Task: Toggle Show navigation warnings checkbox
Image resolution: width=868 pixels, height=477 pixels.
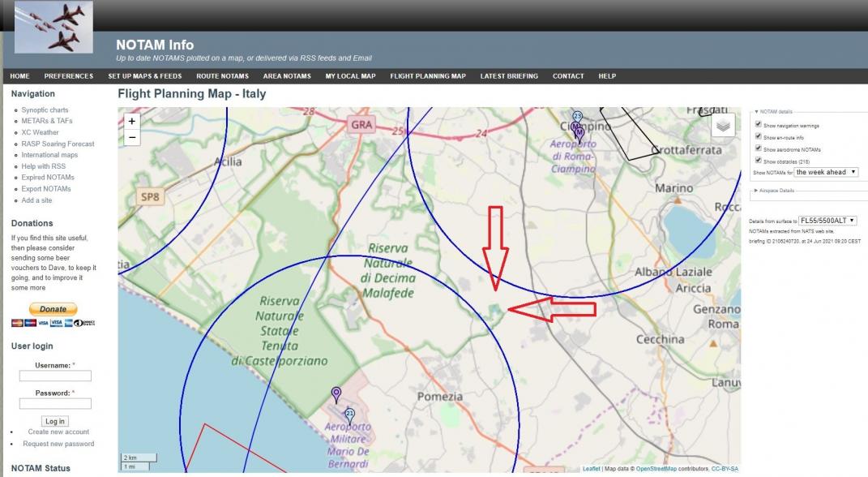Action: click(759, 124)
